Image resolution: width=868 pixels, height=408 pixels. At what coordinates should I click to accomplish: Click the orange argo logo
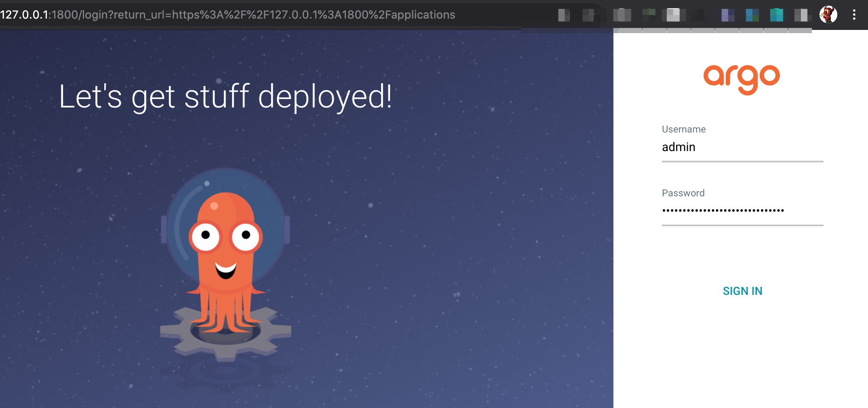742,80
